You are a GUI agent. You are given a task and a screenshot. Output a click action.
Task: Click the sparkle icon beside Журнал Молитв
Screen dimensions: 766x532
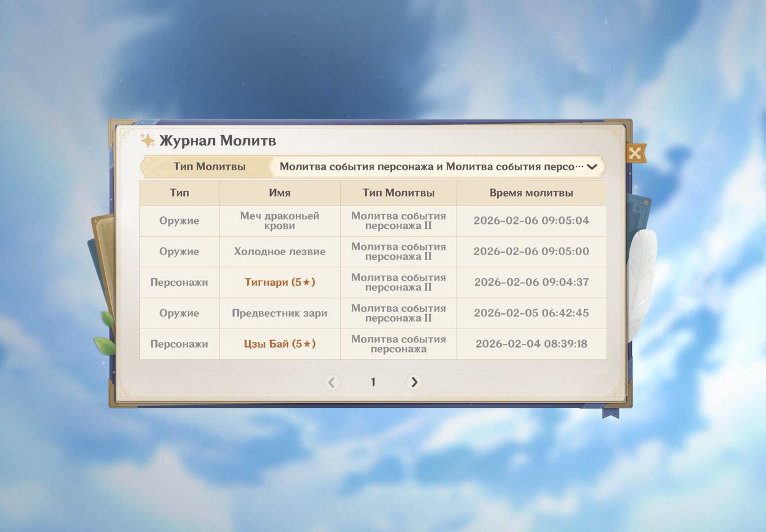(148, 140)
